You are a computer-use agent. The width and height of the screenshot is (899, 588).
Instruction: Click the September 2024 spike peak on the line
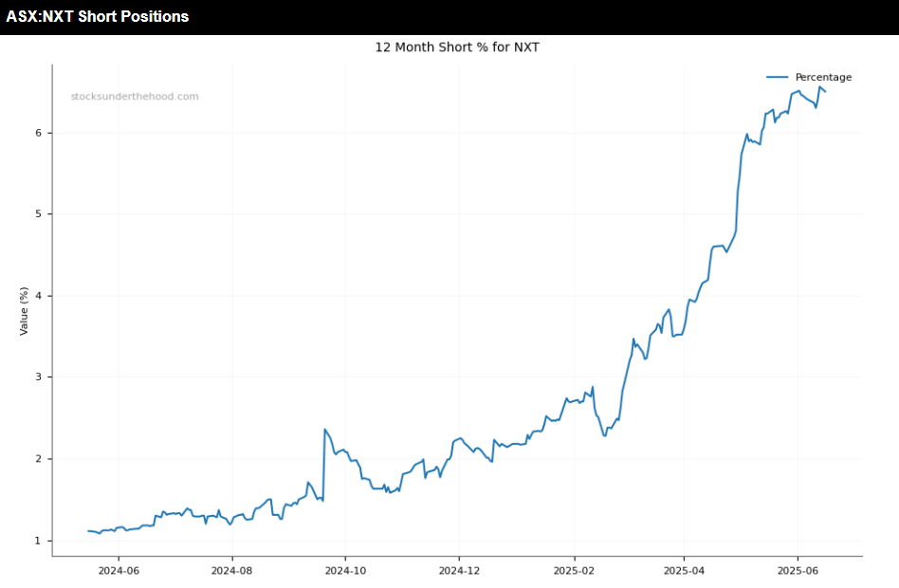click(x=325, y=429)
